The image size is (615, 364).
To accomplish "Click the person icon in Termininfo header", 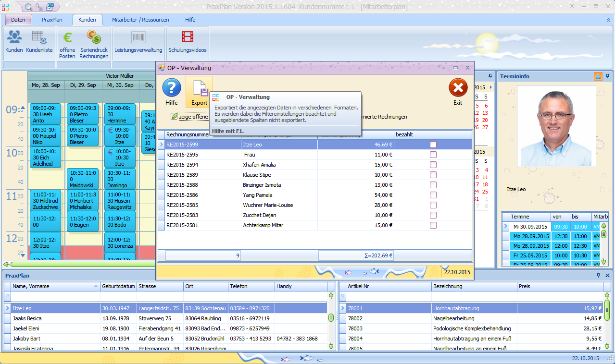I will tap(598, 76).
